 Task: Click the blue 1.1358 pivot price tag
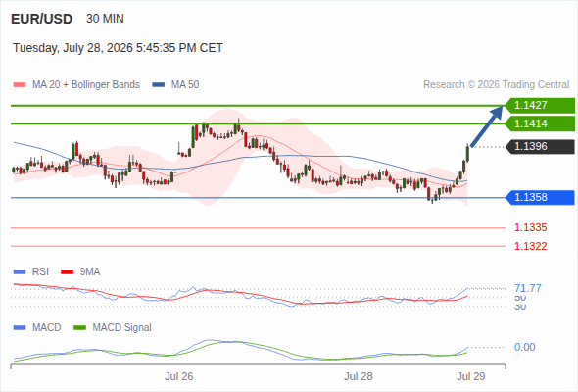tap(540, 198)
